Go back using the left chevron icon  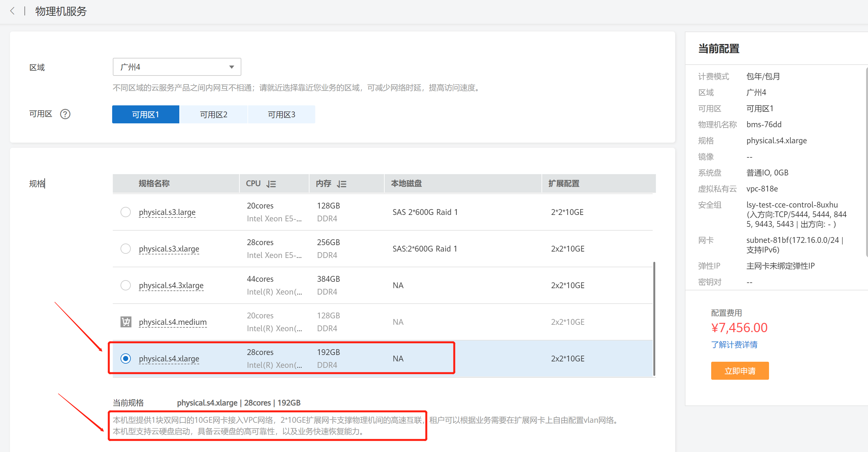coord(13,11)
